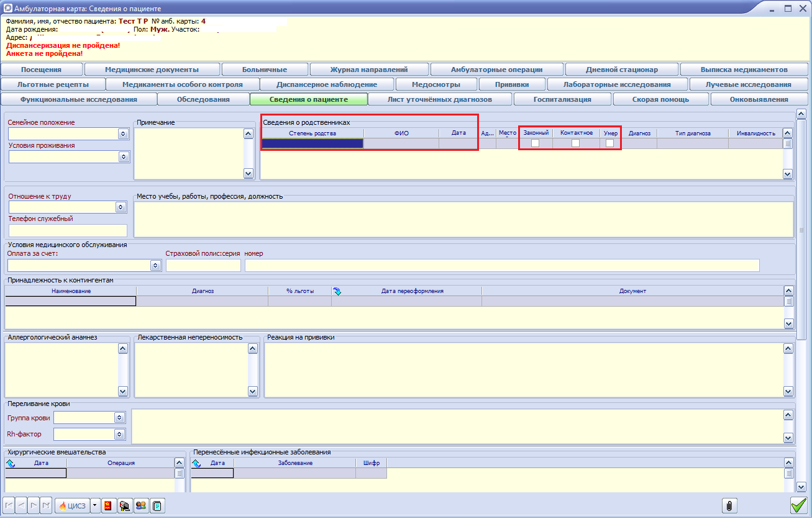Click the mailbox icon in bottom toolbar
Screen dimensions: 812x519
click(125, 505)
